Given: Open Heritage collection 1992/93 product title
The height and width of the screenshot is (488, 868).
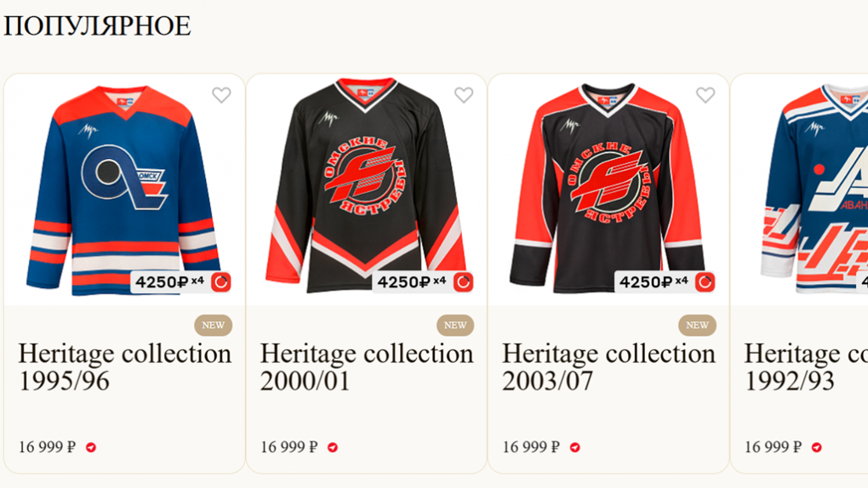Looking at the screenshot, I should [805, 366].
